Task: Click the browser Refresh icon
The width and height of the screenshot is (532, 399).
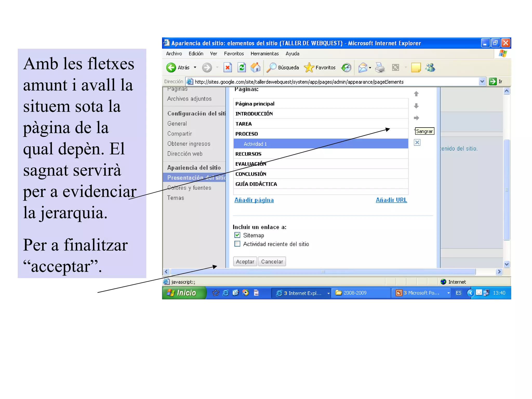Action: click(242, 68)
